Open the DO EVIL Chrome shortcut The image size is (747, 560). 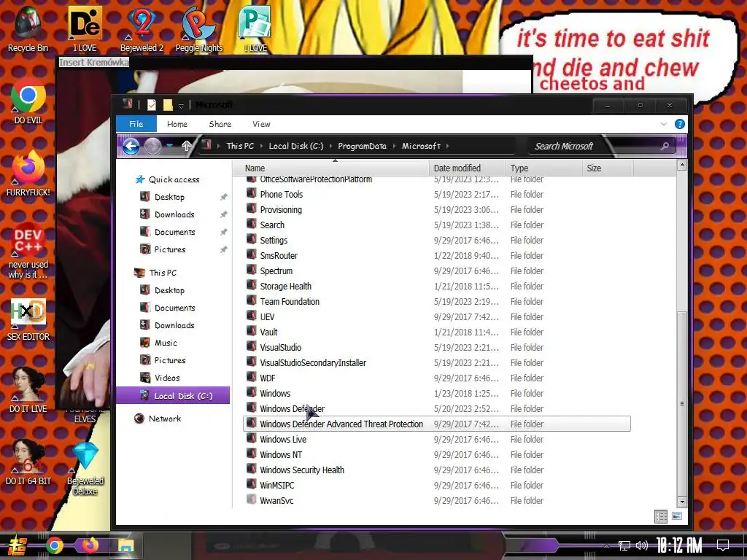pyautogui.click(x=28, y=102)
